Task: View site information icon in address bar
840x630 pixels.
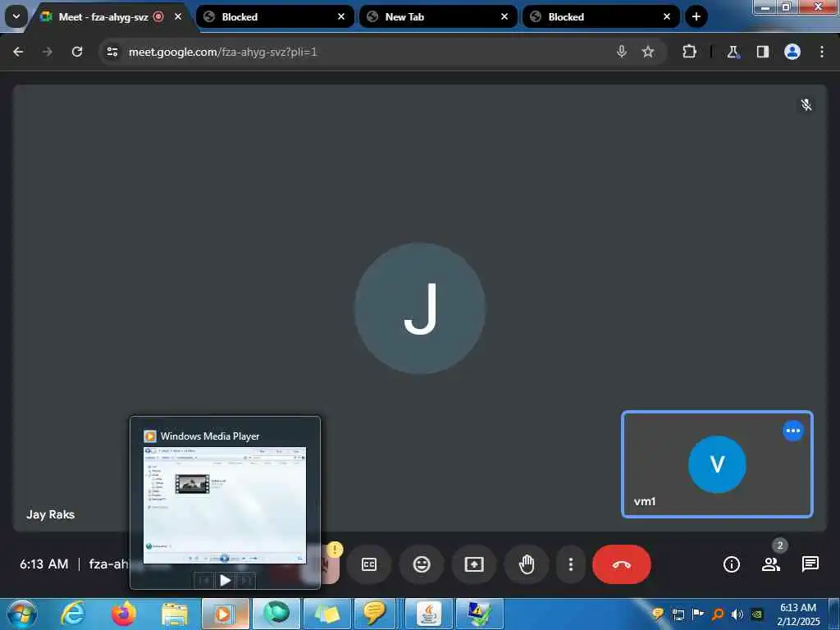Action: 112,52
